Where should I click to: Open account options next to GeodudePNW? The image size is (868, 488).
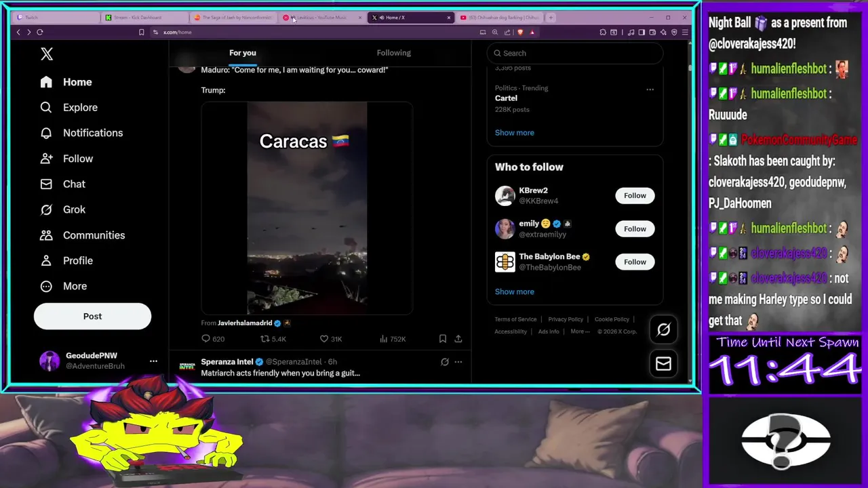pos(153,361)
